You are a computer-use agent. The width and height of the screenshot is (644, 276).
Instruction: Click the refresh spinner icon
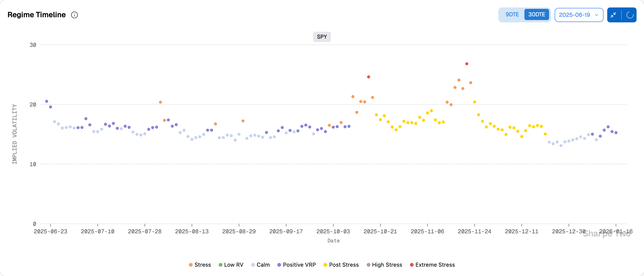[630, 15]
